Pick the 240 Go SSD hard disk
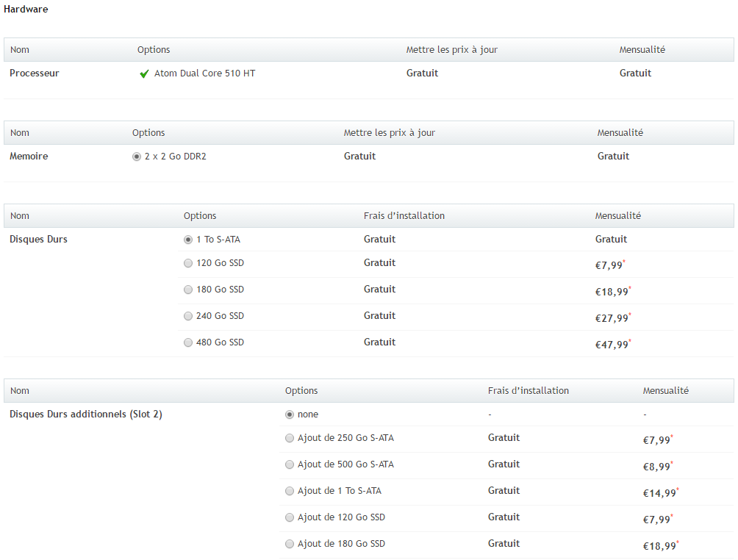Viewport: 738px width, 560px height. point(188,316)
